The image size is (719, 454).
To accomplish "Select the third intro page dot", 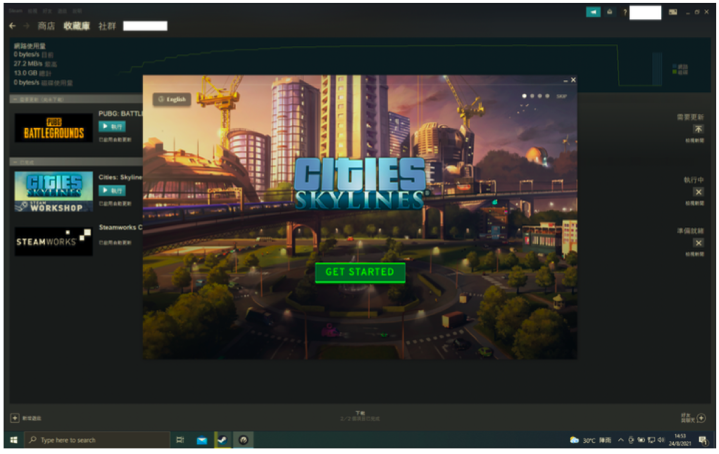I will (x=540, y=96).
